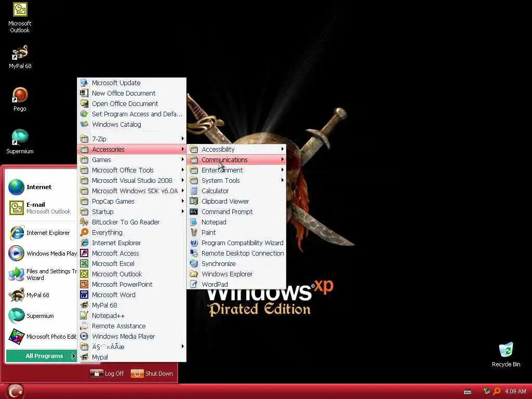Image resolution: width=532 pixels, height=399 pixels.
Task: Select the MyPal 68 desktop shortcut
Action: [x=20, y=57]
